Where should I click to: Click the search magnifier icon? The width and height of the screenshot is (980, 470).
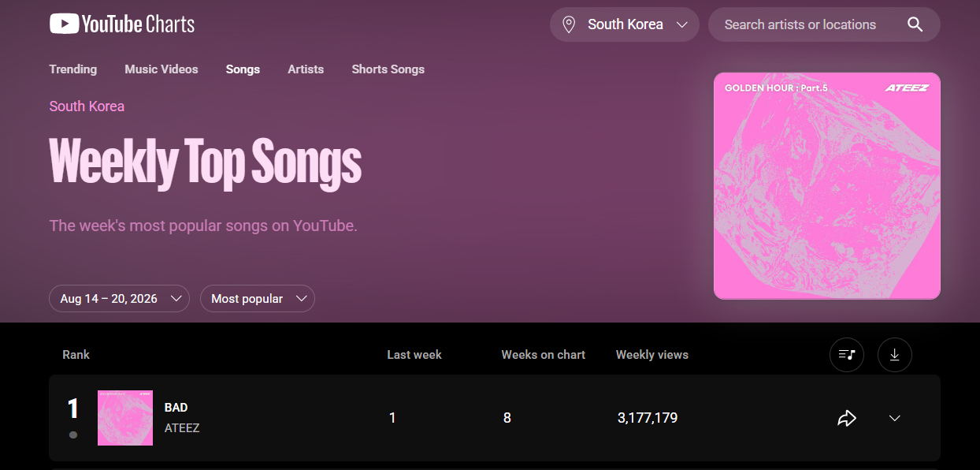pos(915,24)
